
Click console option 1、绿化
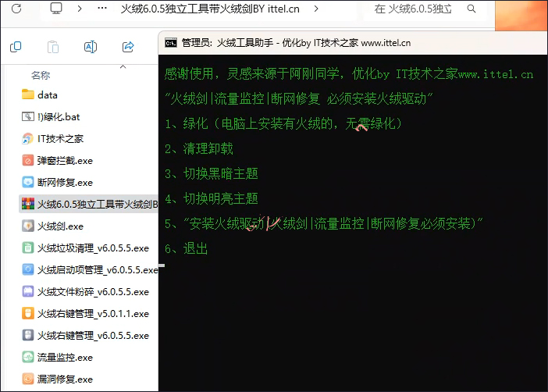pyautogui.click(x=283, y=124)
